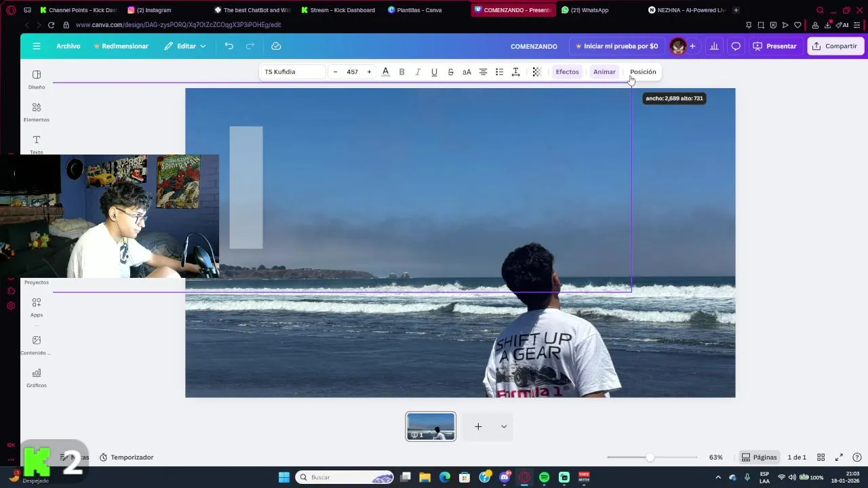
Task: Select the font size field 457
Action: pyautogui.click(x=352, y=72)
